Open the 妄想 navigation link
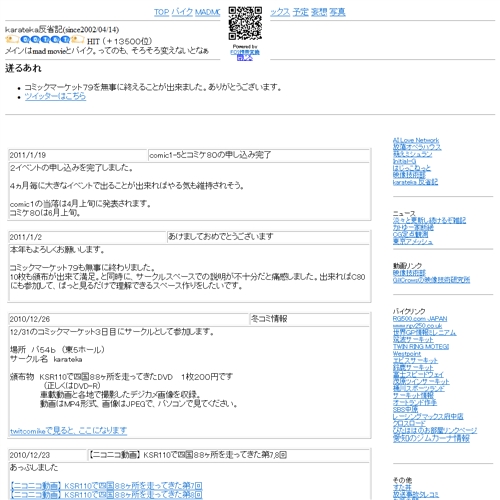This screenshot has height=500, width=500. point(319,12)
